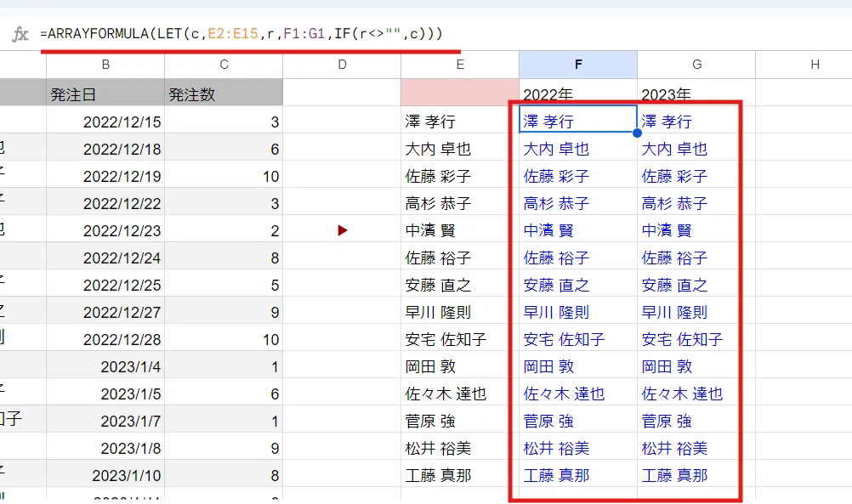Click 早川 隆則 in column G
The image size is (852, 504).
click(x=696, y=310)
